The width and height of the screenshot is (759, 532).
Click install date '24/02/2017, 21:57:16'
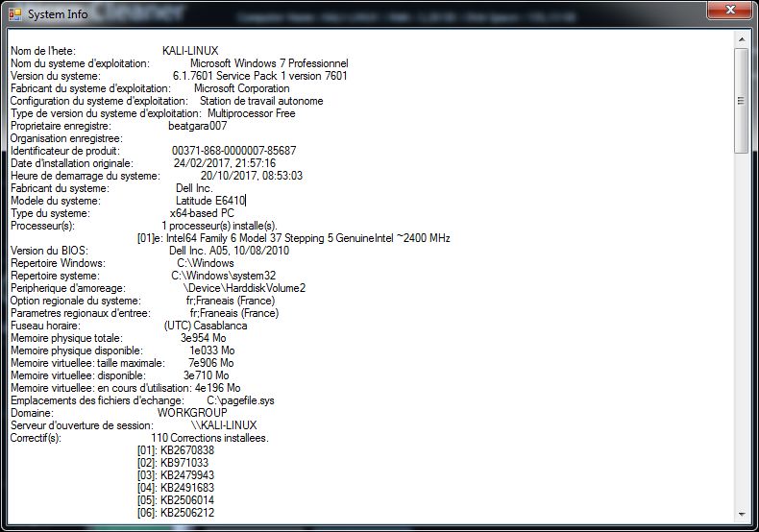[x=225, y=163]
